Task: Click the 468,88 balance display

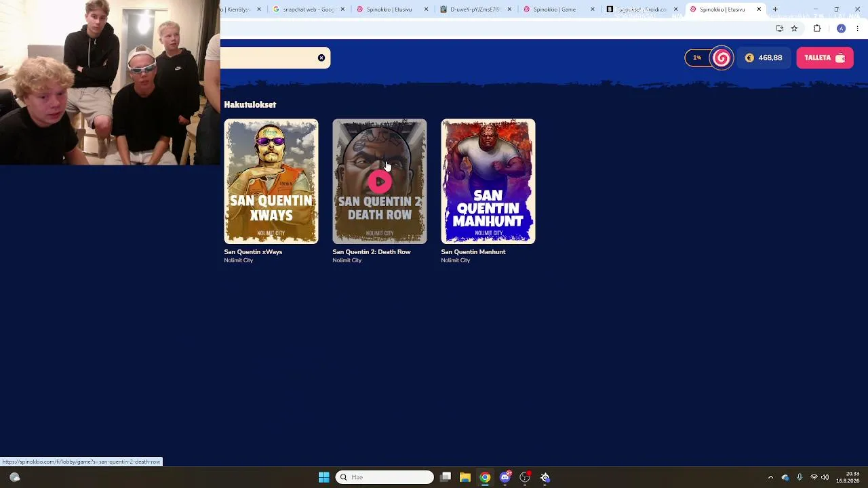Action: pos(764,58)
